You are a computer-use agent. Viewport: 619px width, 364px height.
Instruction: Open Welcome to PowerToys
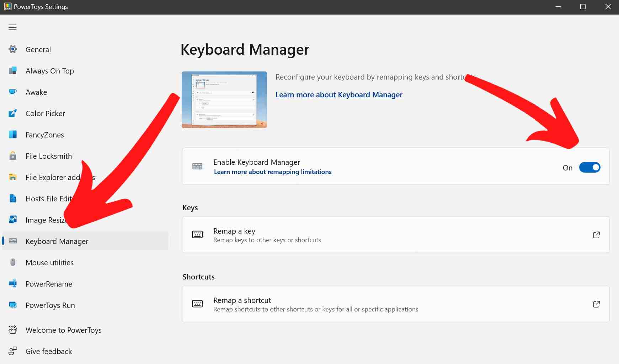coord(85,330)
